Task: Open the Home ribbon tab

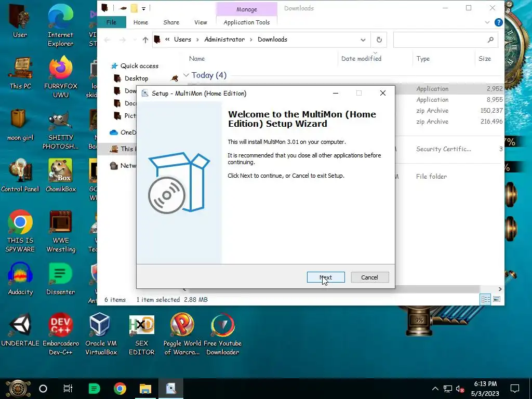Action: click(140, 22)
